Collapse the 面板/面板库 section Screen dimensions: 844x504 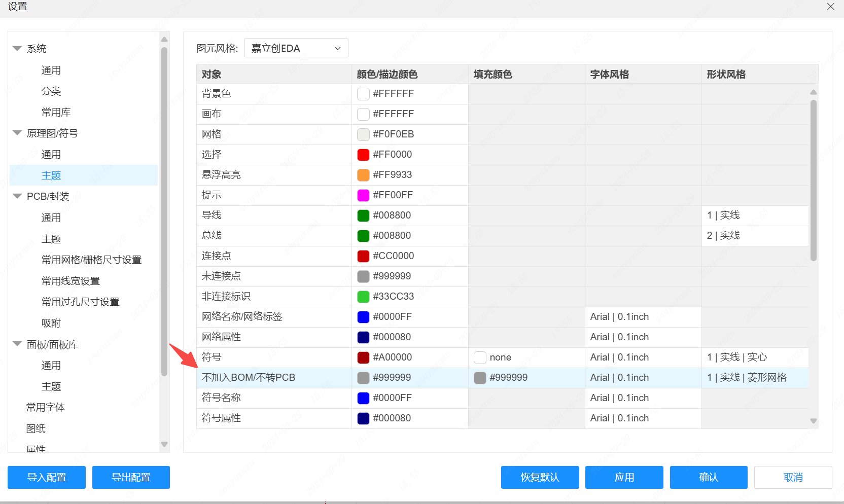pos(17,344)
